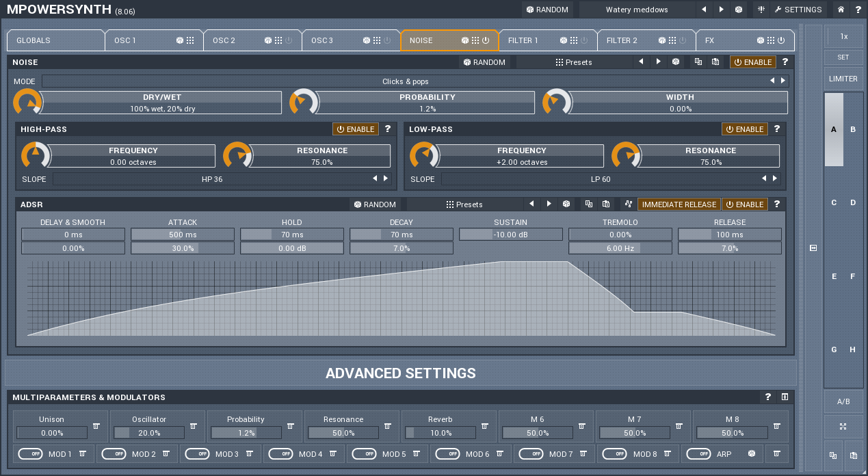Switch MOD 3 from OFF to on

tap(198, 453)
